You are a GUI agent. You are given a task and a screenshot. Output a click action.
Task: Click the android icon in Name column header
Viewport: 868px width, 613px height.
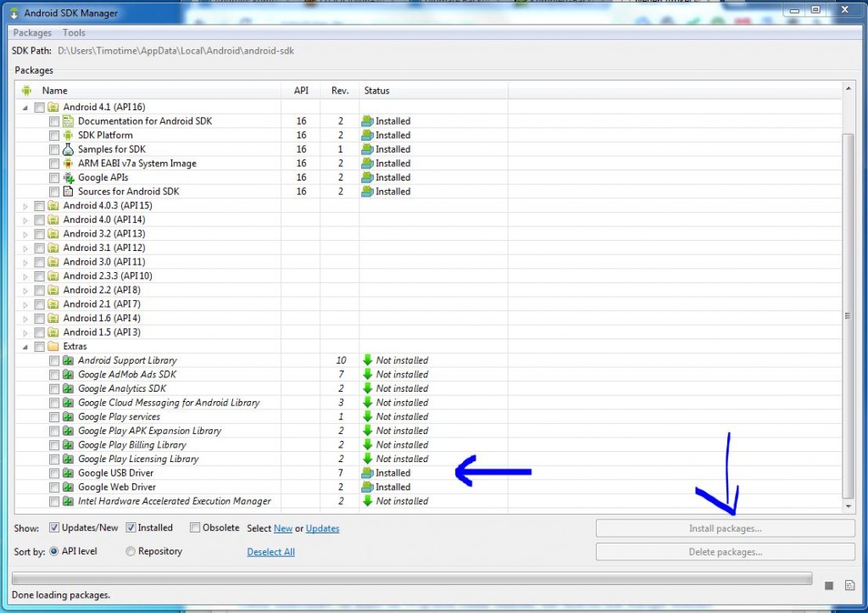pos(26,90)
